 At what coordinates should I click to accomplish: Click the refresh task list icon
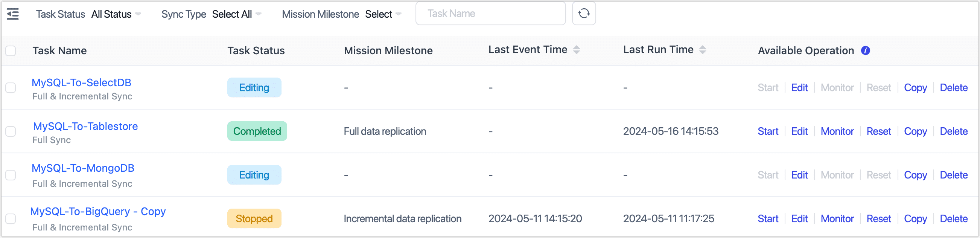pyautogui.click(x=584, y=14)
